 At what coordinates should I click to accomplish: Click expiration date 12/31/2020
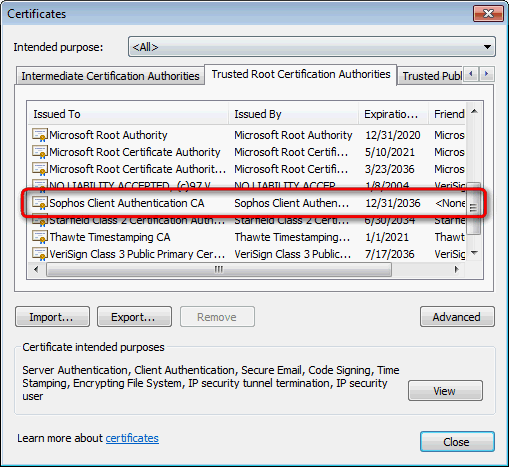click(393, 135)
